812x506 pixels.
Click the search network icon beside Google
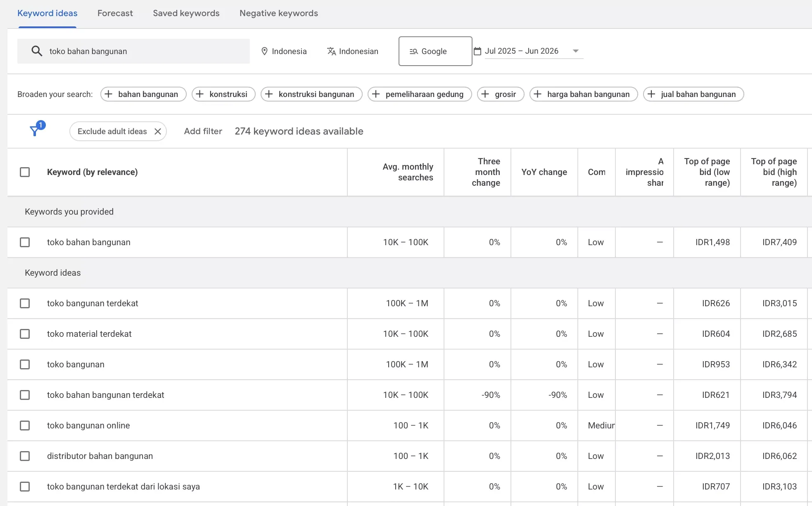tap(414, 52)
